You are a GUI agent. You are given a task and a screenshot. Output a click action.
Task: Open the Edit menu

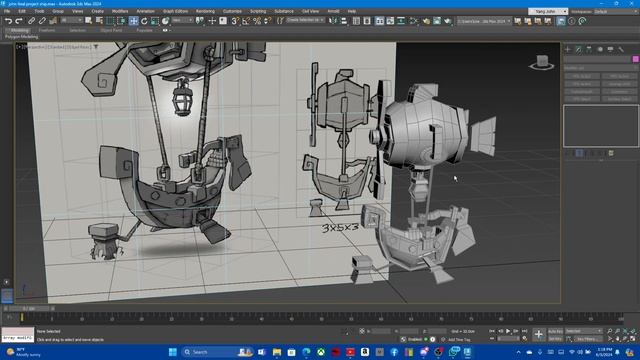pos(22,11)
